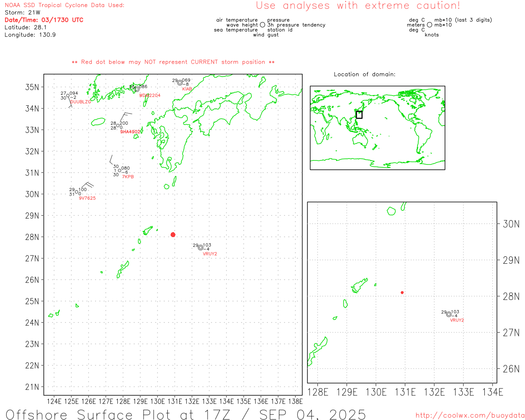Viewport: 525px width, 420px height.
Task: Click the 'Date/Time: 03/1730 UTC' text
Action: (x=44, y=20)
